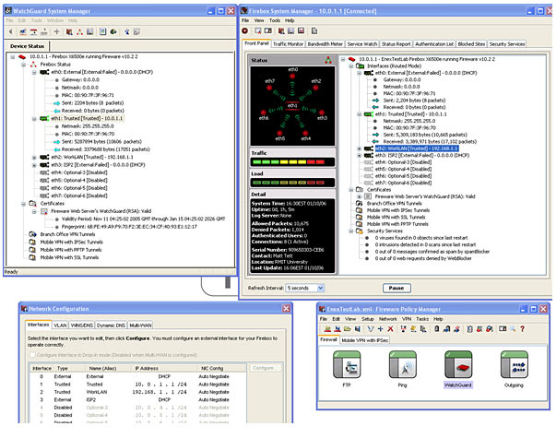Image resolution: width=554 pixels, height=429 pixels.
Task: Switch to Traffic Monitor tab
Action: click(288, 44)
